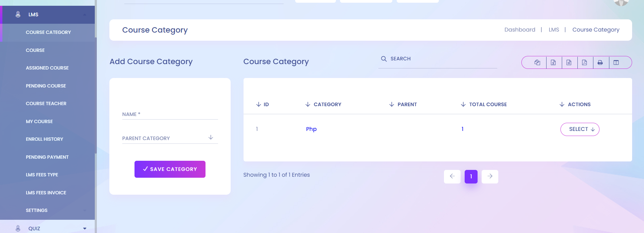Click the Save Category button
The height and width of the screenshot is (233, 644).
tap(170, 169)
